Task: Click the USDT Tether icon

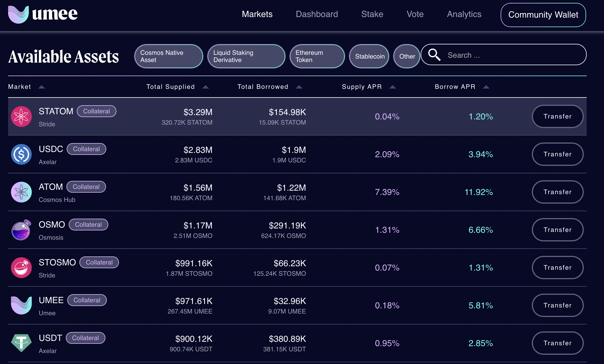Action: pos(21,343)
